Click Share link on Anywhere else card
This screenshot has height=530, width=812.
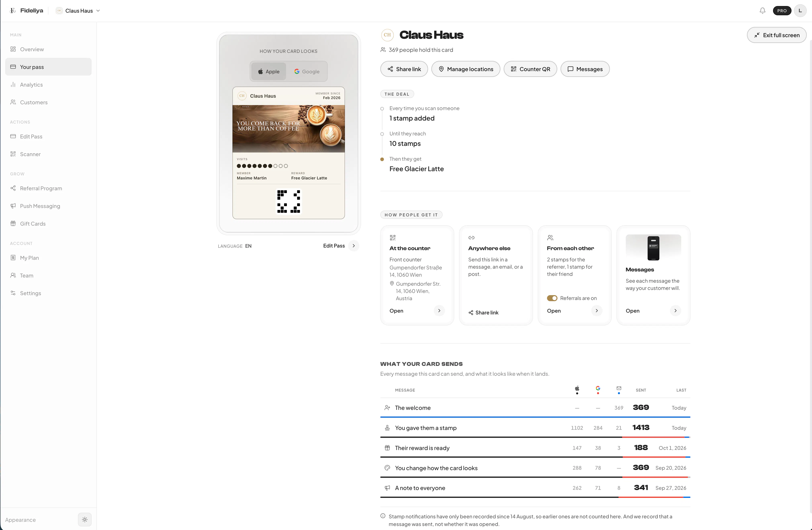(x=484, y=313)
